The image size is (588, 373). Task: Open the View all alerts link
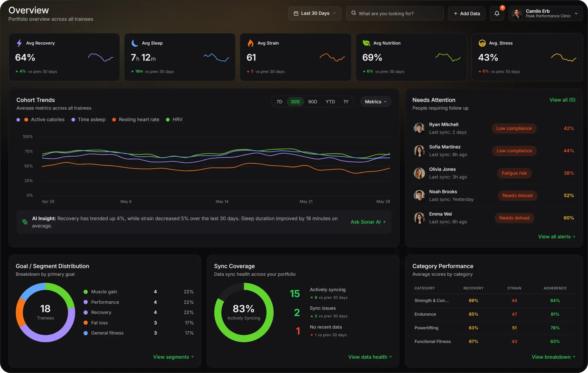[x=557, y=237]
